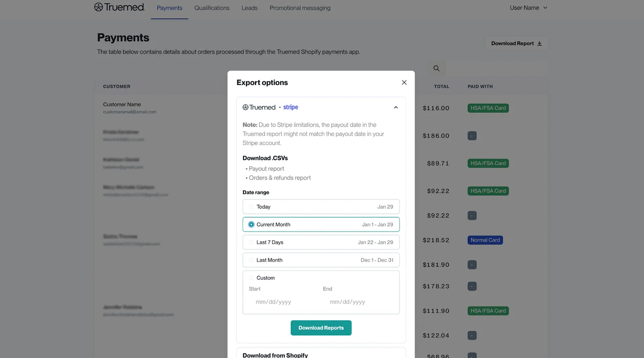Select the Today date range option
Image resolution: width=644 pixels, height=358 pixels.
pos(321,207)
